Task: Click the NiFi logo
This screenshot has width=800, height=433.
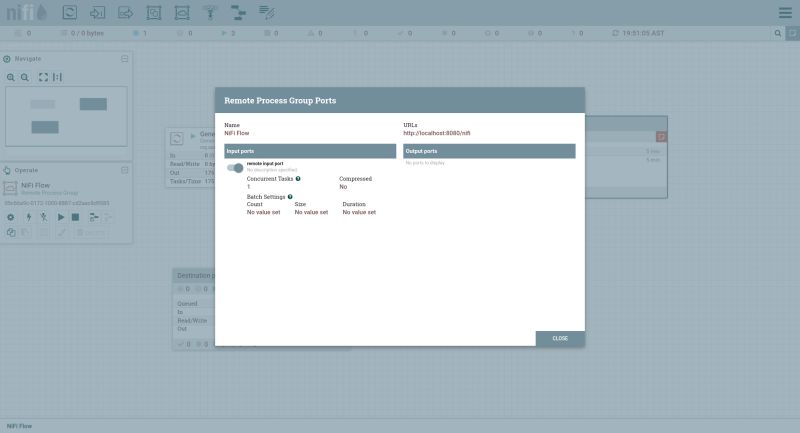Action: coord(27,13)
